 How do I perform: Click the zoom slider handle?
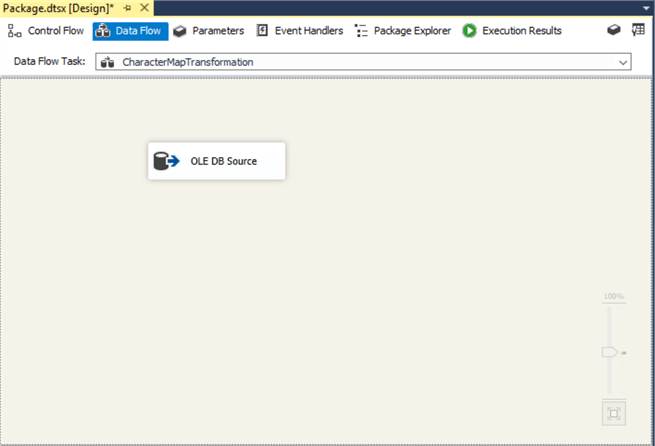pos(609,352)
